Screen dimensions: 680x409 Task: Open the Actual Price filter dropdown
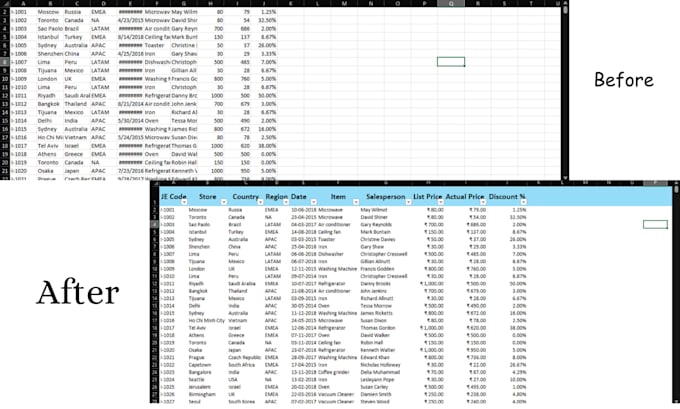point(483,202)
